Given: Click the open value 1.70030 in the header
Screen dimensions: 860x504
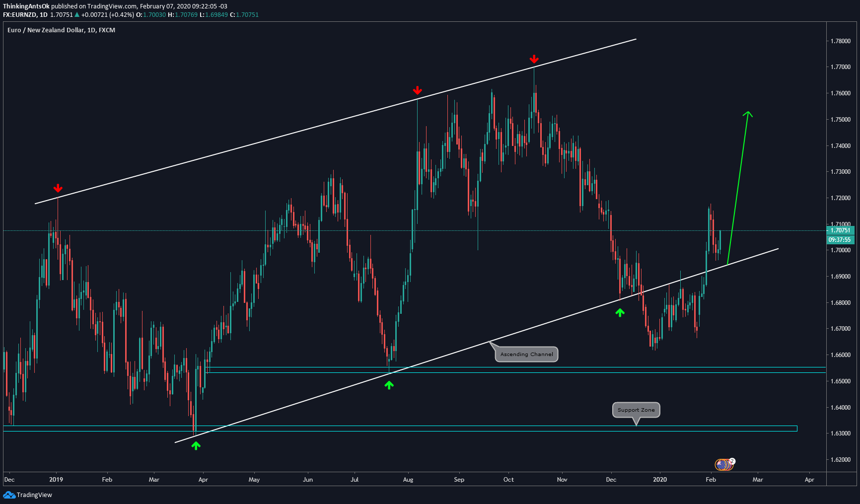Looking at the screenshot, I should (x=154, y=15).
